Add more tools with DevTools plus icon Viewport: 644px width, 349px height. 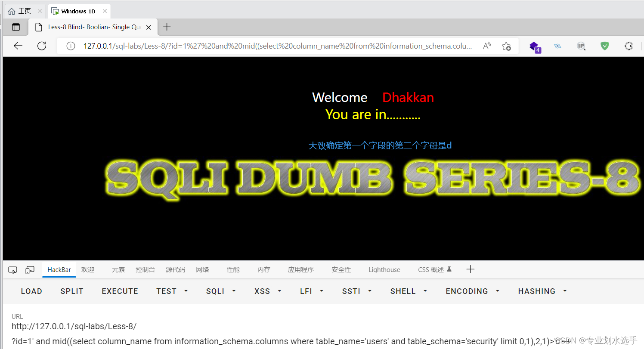[x=471, y=269]
